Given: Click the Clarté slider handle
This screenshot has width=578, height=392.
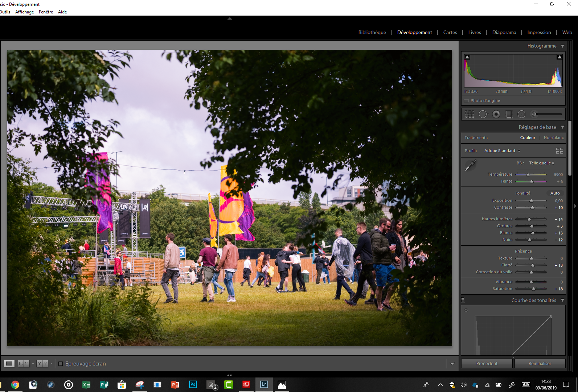Looking at the screenshot, I should point(532,265).
